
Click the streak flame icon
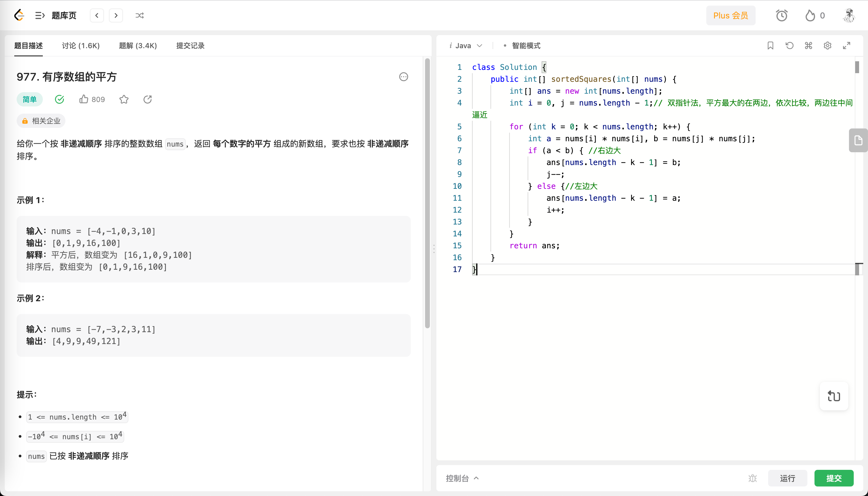click(810, 15)
